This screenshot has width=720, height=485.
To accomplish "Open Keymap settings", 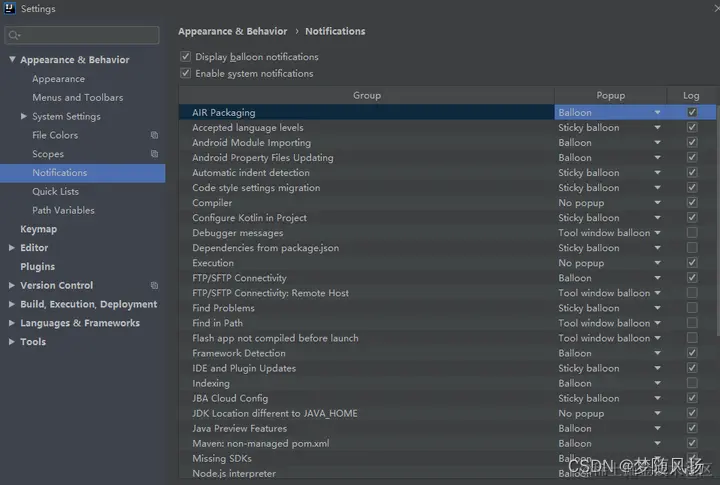I will tap(39, 229).
